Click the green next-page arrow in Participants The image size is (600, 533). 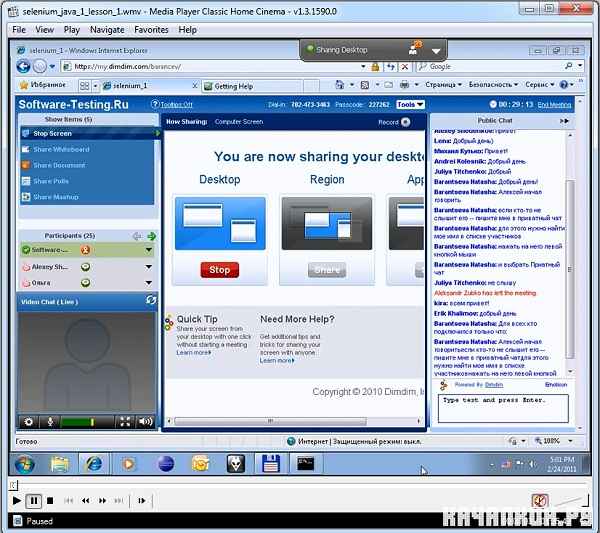pyautogui.click(x=152, y=236)
